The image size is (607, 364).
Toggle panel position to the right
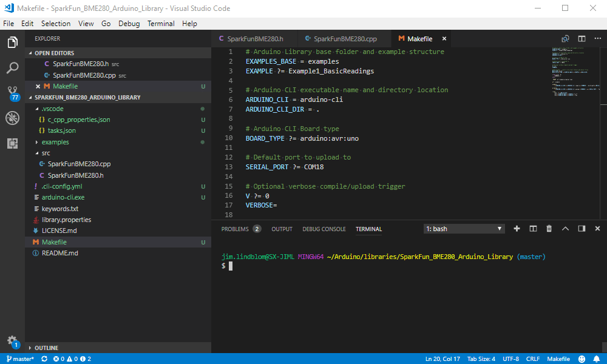tap(582, 229)
